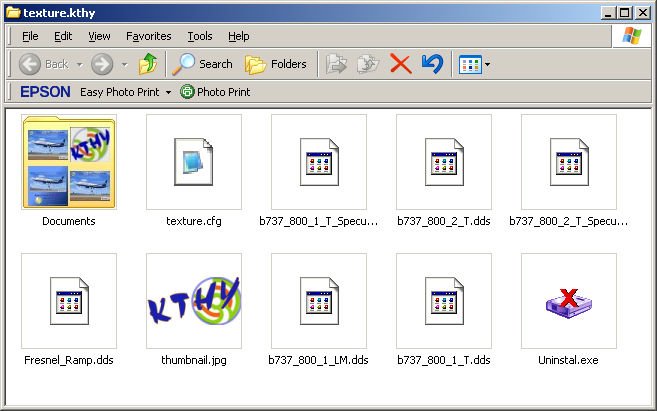Select the Fresnel_Ramp.dds file icon
The image size is (657, 411).
coord(69,301)
